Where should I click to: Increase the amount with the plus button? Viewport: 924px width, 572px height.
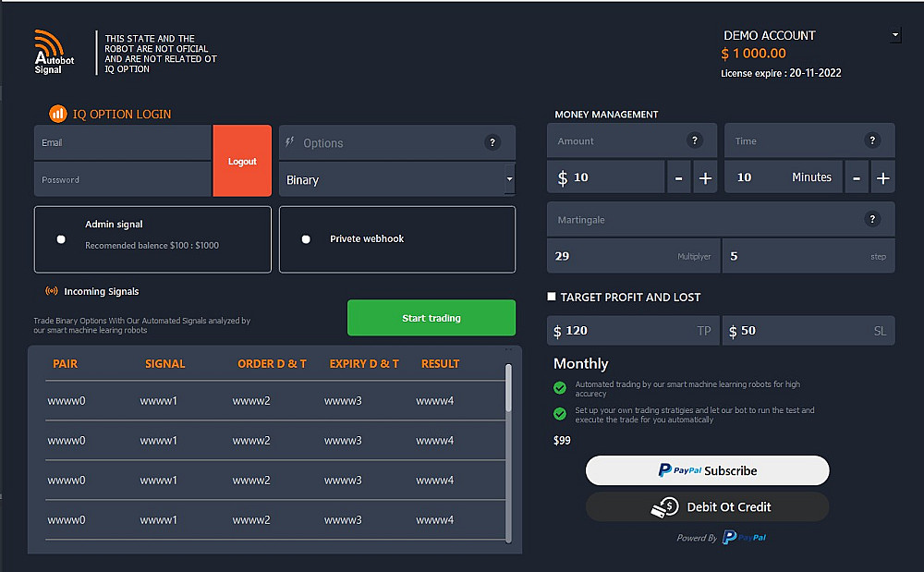tap(705, 177)
